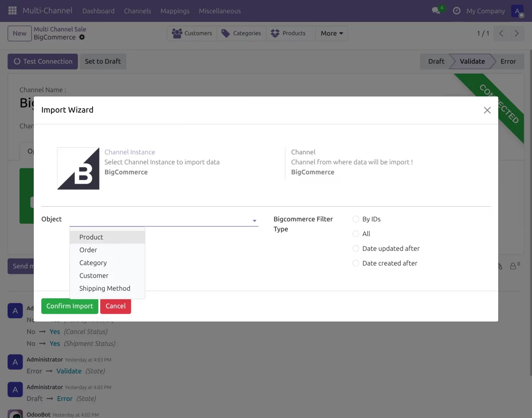Click the Confirm Import button
The height and width of the screenshot is (418, 532).
point(70,306)
